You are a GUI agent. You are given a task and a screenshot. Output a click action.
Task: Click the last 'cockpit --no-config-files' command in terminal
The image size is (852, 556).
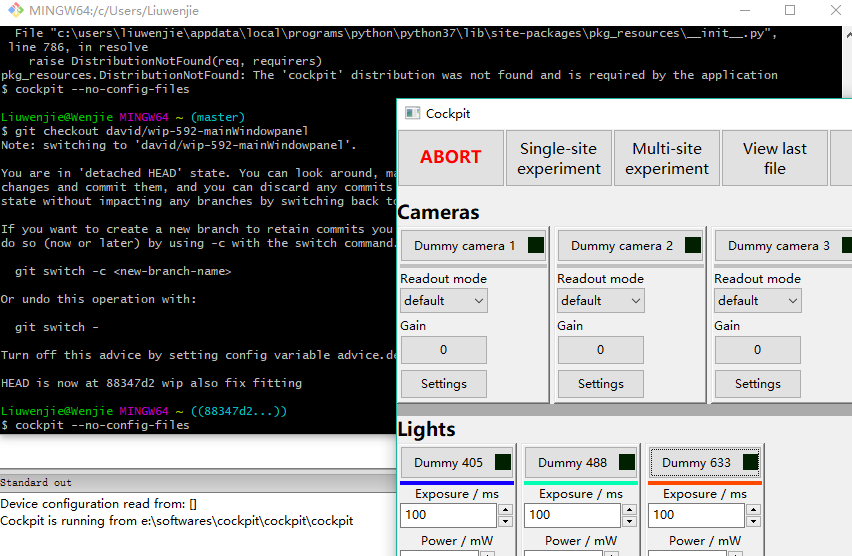pyautogui.click(x=102, y=425)
